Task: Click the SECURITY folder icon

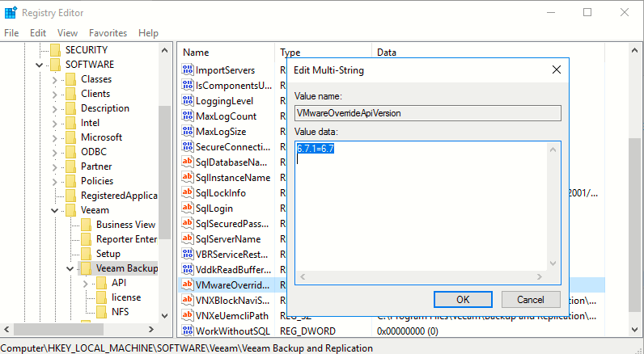Action: 56,50
